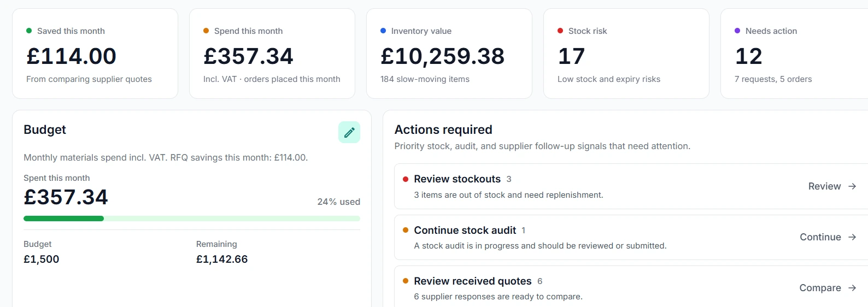Click '6 supplier responses are ready' description

[x=498, y=297]
